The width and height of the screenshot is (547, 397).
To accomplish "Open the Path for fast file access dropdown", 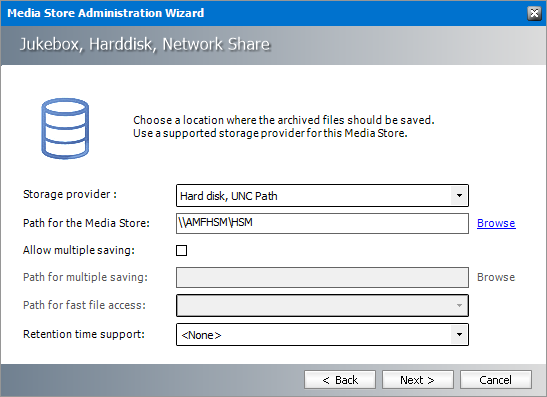I will tap(322, 305).
